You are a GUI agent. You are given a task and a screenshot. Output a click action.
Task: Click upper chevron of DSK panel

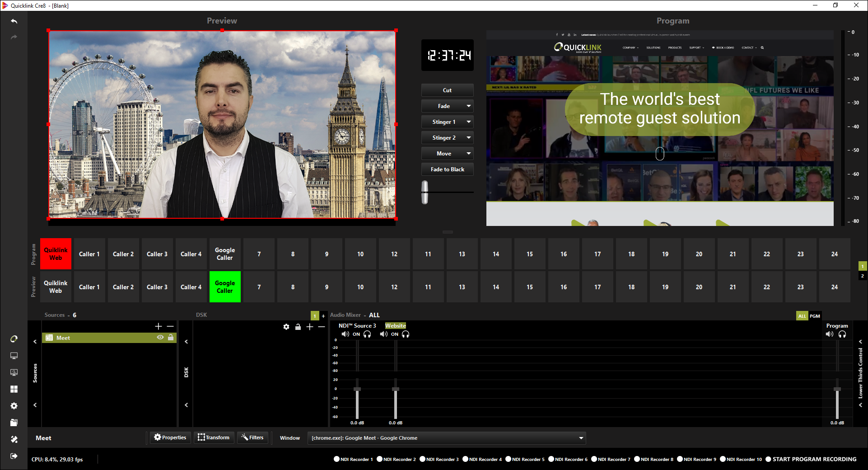pyautogui.click(x=186, y=342)
